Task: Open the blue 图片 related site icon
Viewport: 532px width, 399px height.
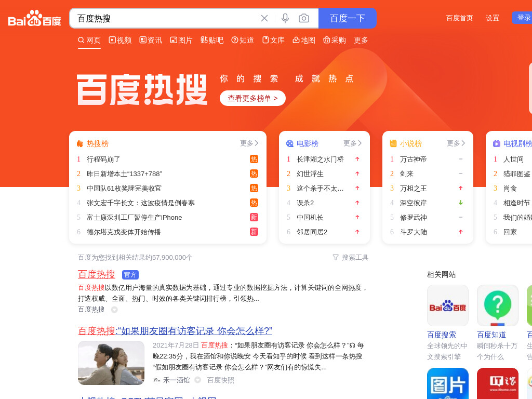Action: [447, 383]
